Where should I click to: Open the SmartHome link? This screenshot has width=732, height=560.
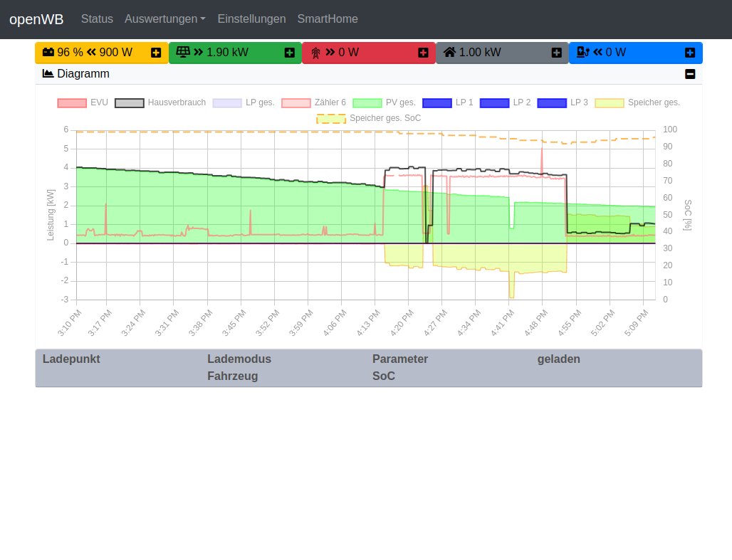[x=328, y=19]
